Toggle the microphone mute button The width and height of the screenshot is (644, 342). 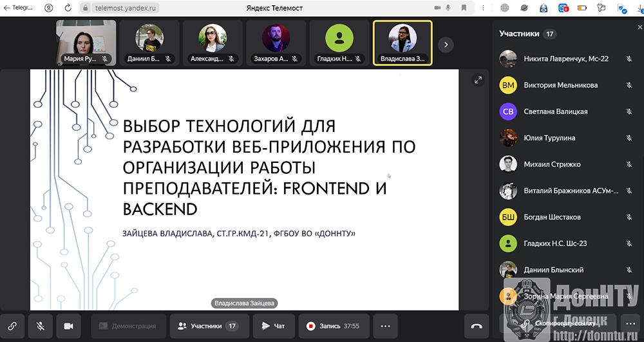40,326
